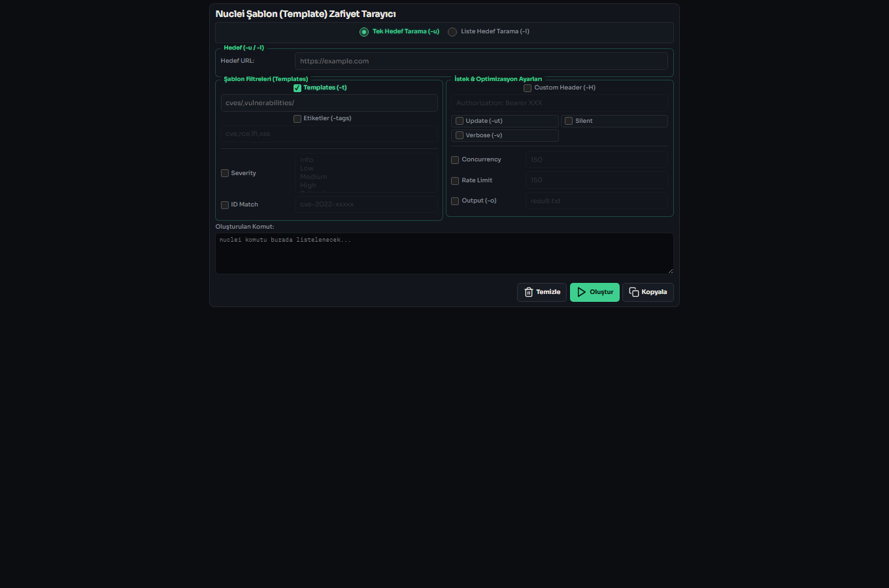Screen dimensions: 889x588
Task: Click the Concurrency value field
Action: click(x=597, y=159)
